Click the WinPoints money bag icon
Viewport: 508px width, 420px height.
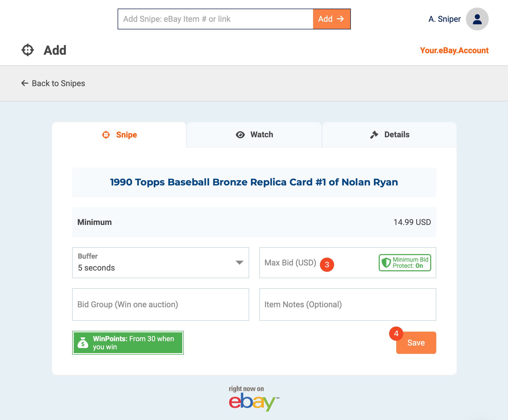tap(83, 343)
